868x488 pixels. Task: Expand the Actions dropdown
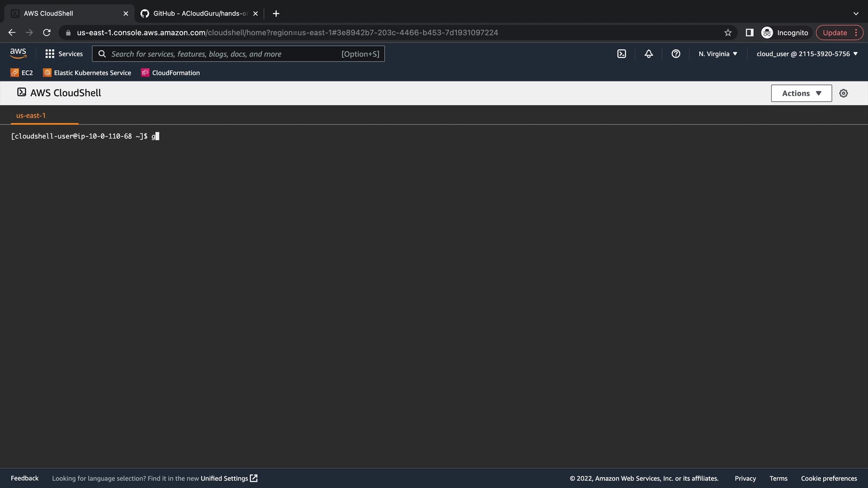tap(801, 93)
